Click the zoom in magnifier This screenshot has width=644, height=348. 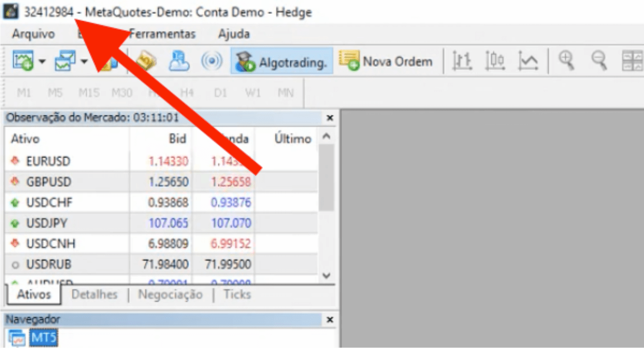(x=566, y=62)
